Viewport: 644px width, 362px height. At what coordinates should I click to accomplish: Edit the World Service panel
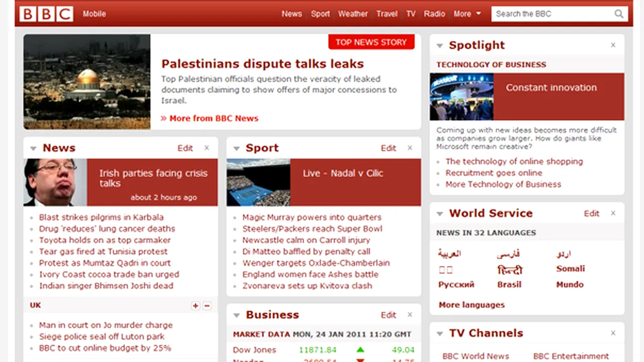point(592,213)
